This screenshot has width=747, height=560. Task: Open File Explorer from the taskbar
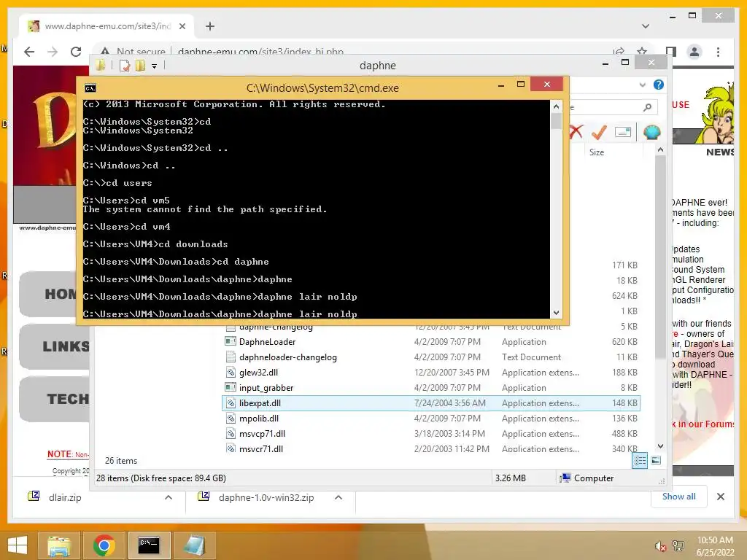(x=59, y=545)
